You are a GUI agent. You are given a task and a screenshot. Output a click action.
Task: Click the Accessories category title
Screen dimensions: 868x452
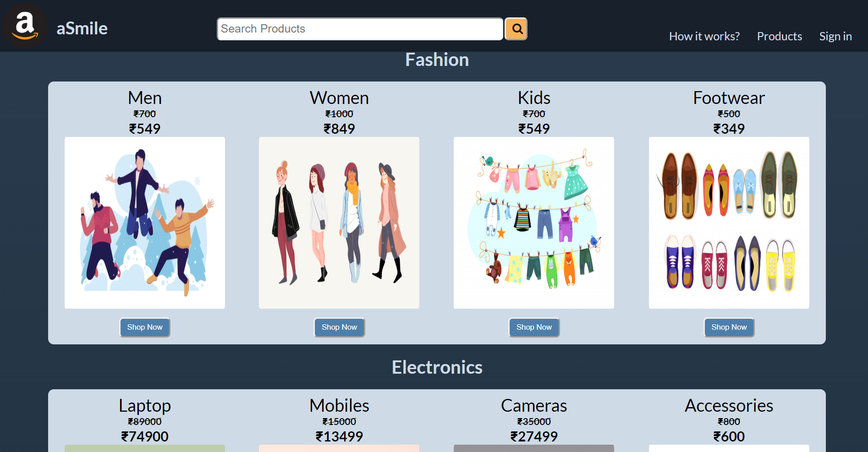729,406
